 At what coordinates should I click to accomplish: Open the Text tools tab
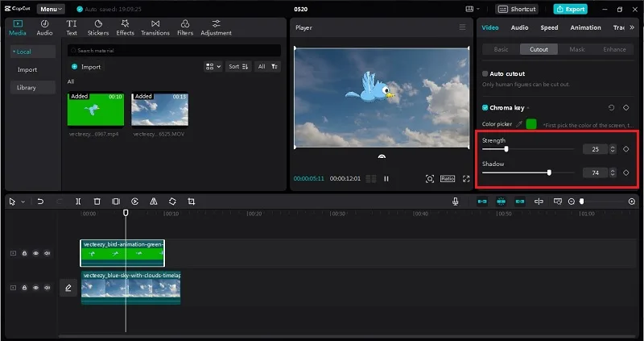click(x=72, y=27)
